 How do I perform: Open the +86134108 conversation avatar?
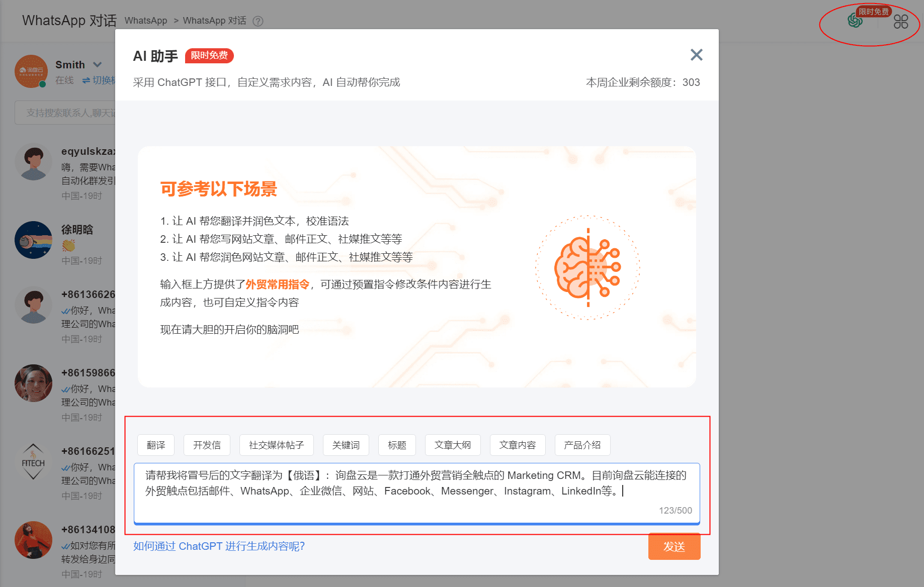pos(34,540)
